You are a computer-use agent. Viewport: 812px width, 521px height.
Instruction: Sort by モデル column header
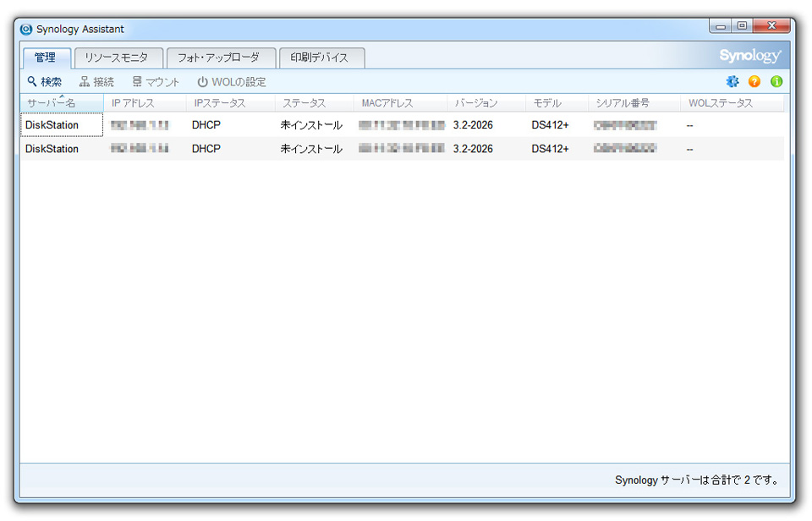click(557, 103)
